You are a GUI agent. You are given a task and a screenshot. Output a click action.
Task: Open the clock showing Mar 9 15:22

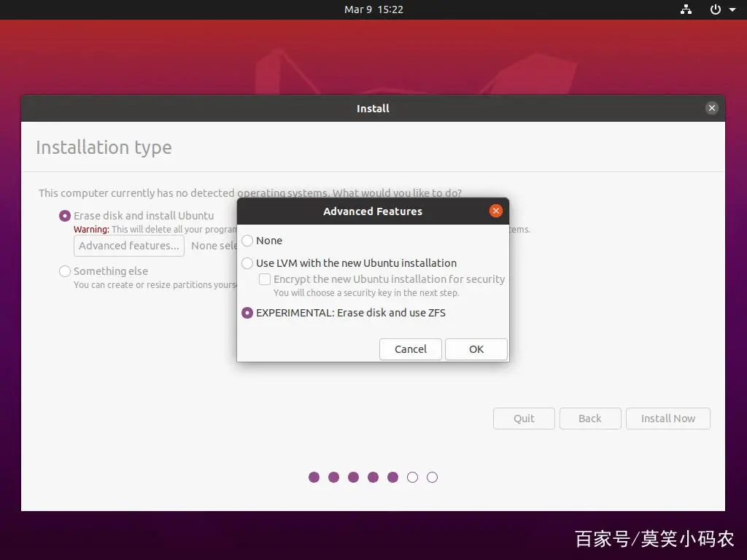pyautogui.click(x=373, y=9)
